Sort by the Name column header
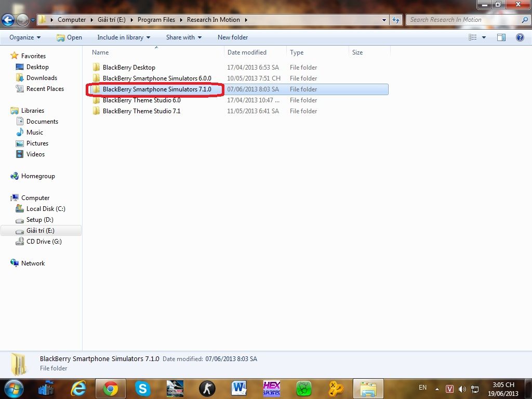This screenshot has height=399, width=532. pyautogui.click(x=156, y=52)
